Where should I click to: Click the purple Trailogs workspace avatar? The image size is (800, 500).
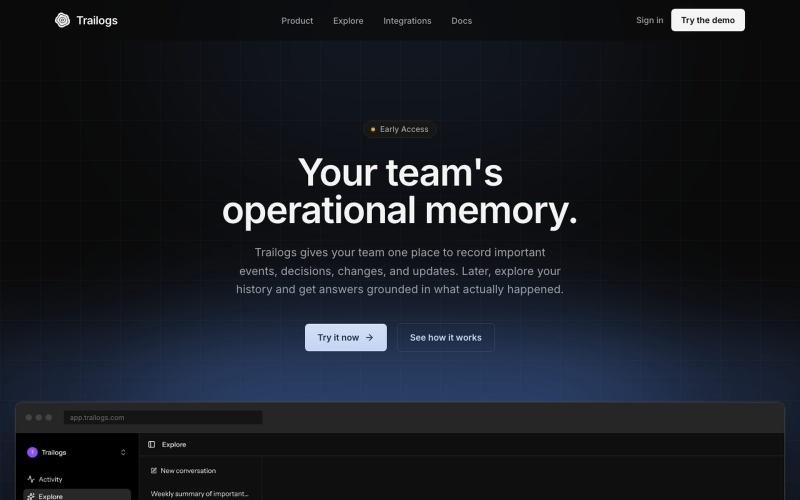(x=32, y=452)
